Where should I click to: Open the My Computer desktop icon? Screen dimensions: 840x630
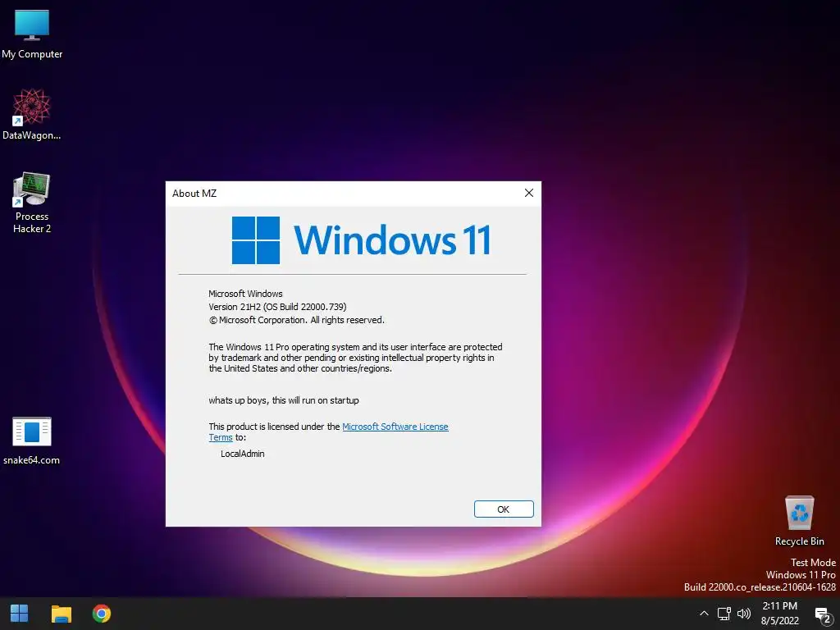32,34
